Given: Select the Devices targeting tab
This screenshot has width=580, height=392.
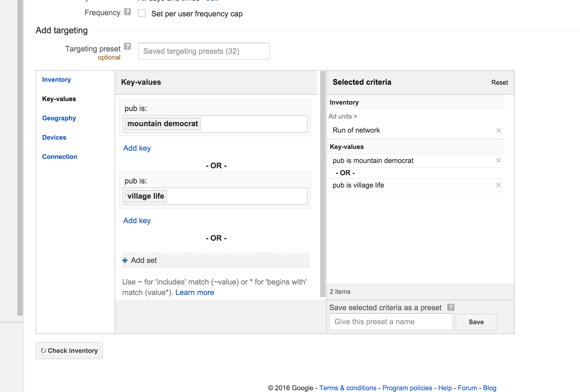Looking at the screenshot, I should 54,138.
